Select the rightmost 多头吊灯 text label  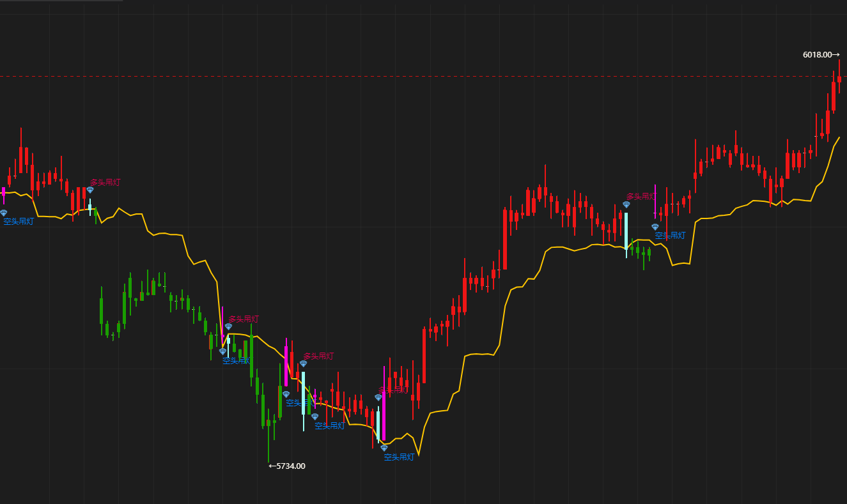(x=641, y=196)
